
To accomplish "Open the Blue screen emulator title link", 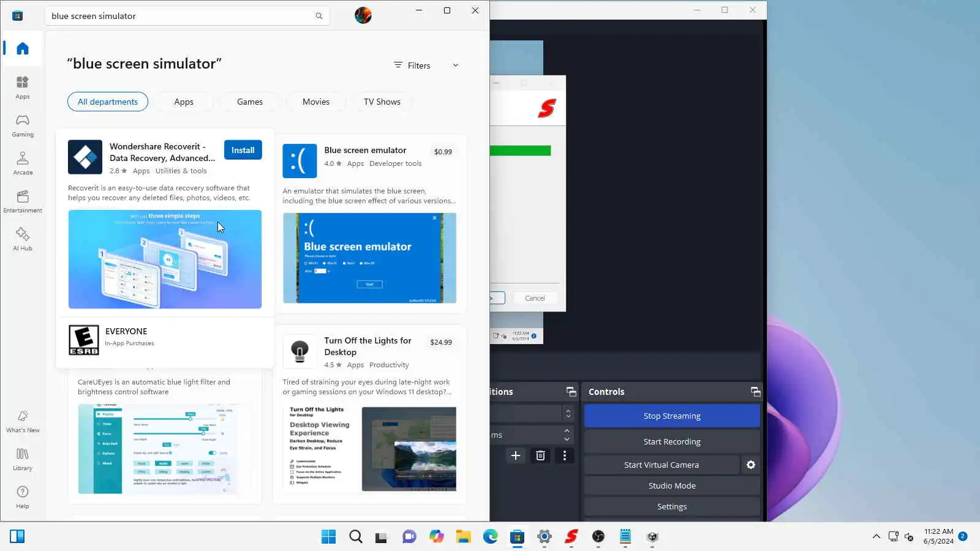I will pyautogui.click(x=365, y=150).
